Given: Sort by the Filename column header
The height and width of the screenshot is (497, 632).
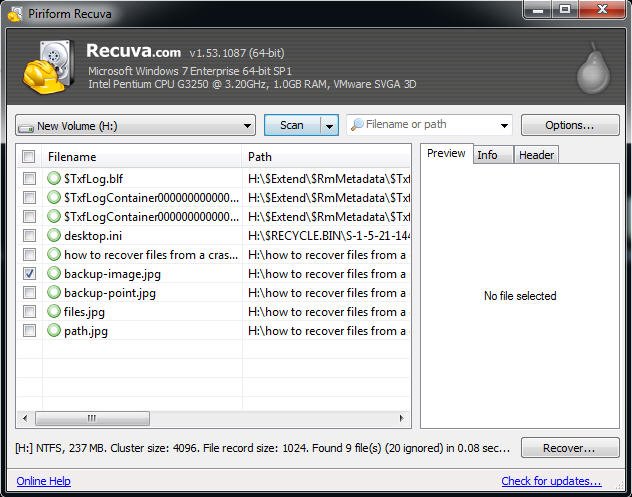Looking at the screenshot, I should pyautogui.click(x=141, y=156).
